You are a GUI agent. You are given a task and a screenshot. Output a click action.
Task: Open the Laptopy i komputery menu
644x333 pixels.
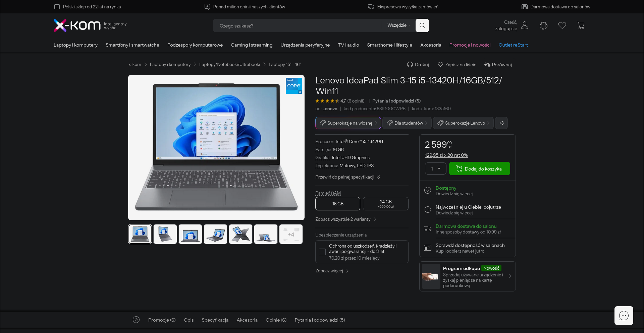75,45
